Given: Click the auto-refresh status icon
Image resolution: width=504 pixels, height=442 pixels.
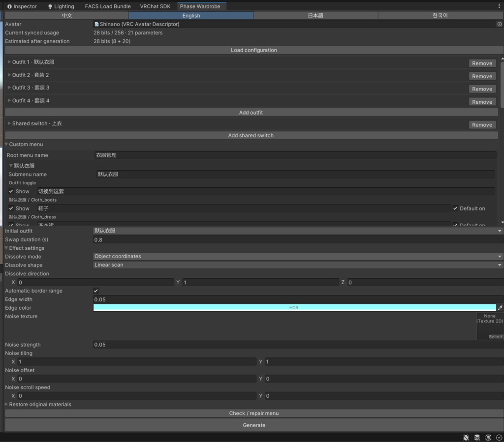Looking at the screenshot, I should click(x=488, y=437).
